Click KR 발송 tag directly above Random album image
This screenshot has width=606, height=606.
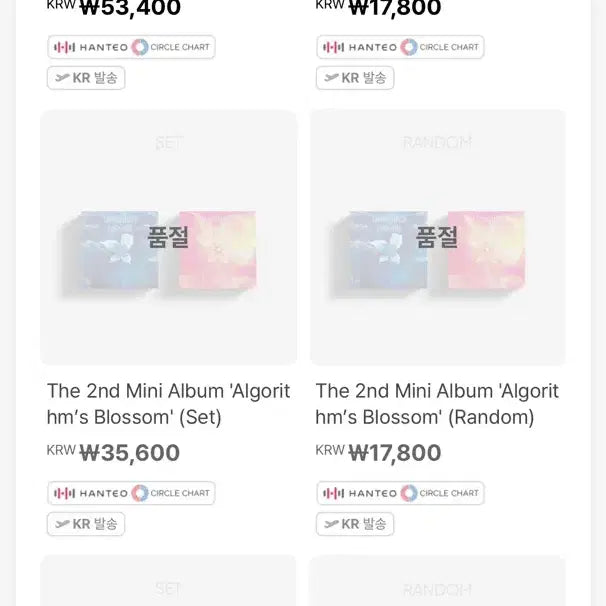tap(355, 78)
